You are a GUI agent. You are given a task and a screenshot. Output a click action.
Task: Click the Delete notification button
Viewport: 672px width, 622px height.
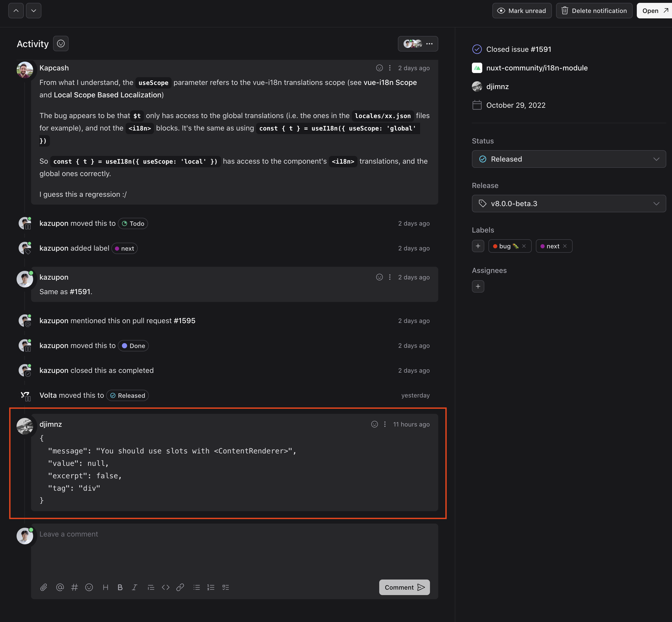(594, 10)
